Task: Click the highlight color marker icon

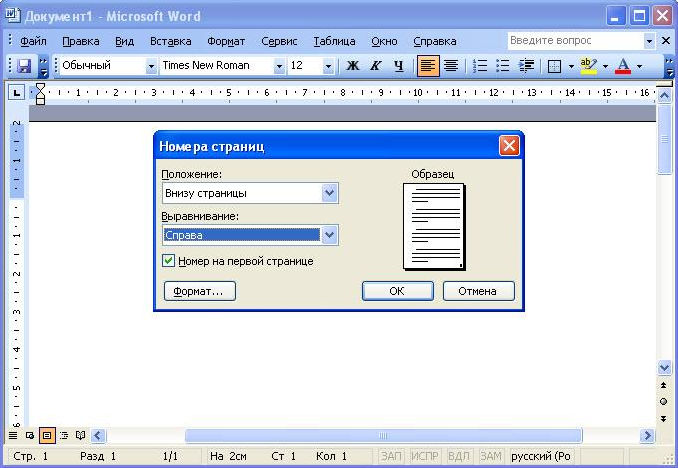Action: 588,66
